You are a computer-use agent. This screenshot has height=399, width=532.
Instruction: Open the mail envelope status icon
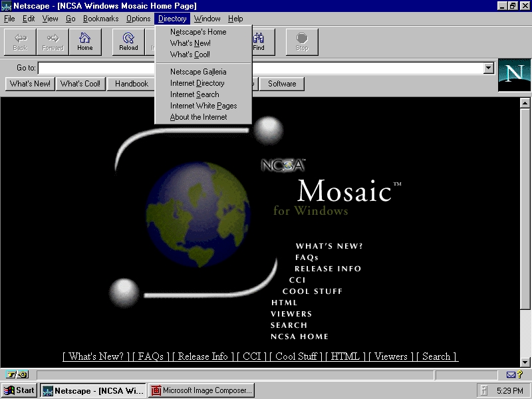[x=511, y=374]
